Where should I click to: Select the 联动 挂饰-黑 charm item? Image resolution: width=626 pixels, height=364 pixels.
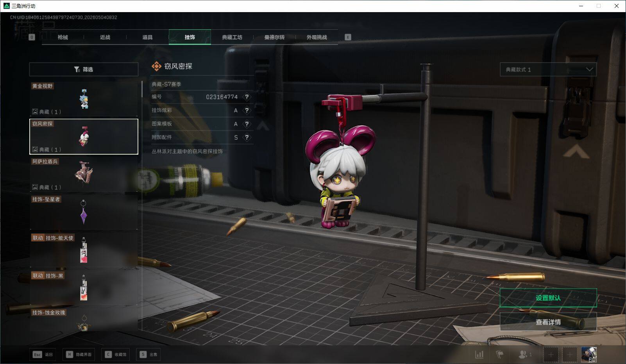[x=84, y=288]
